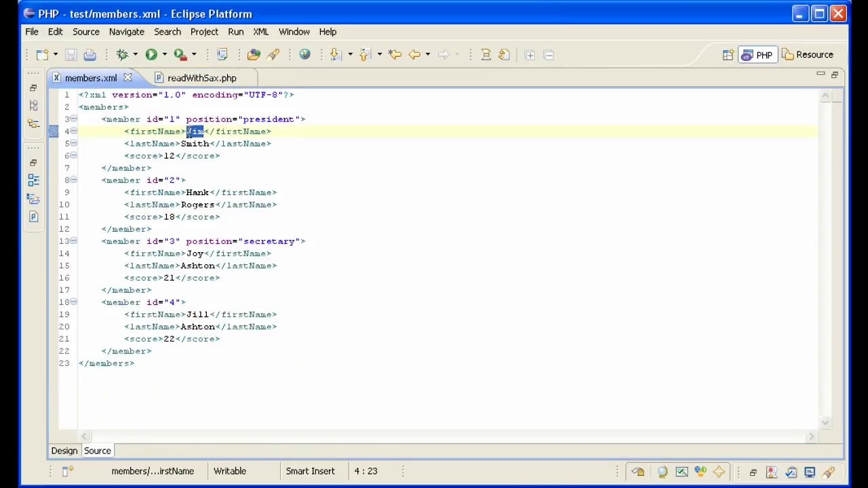Click the 4 : 23 cursor position field
The image size is (868, 488).
coord(366,471)
